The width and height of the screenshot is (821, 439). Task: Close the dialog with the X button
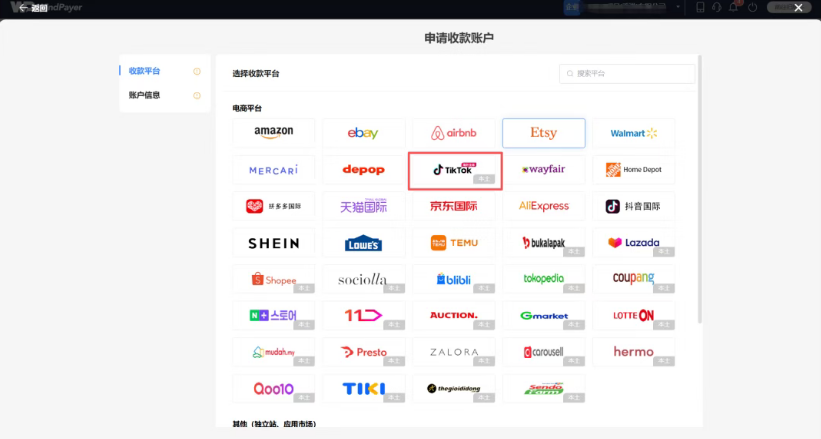[x=798, y=7]
